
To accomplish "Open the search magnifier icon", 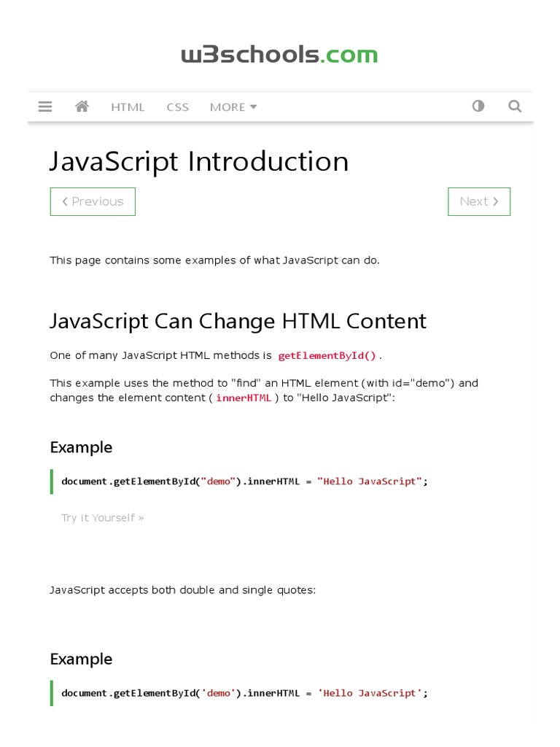I will 515,107.
